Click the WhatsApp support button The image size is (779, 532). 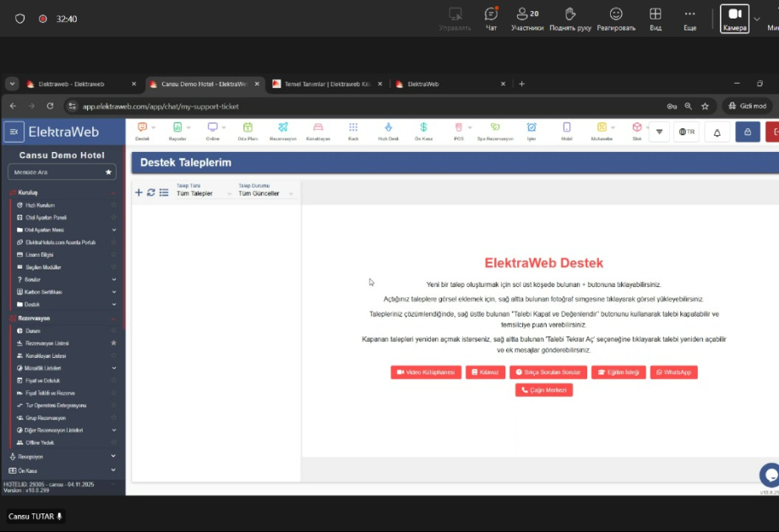pos(673,372)
